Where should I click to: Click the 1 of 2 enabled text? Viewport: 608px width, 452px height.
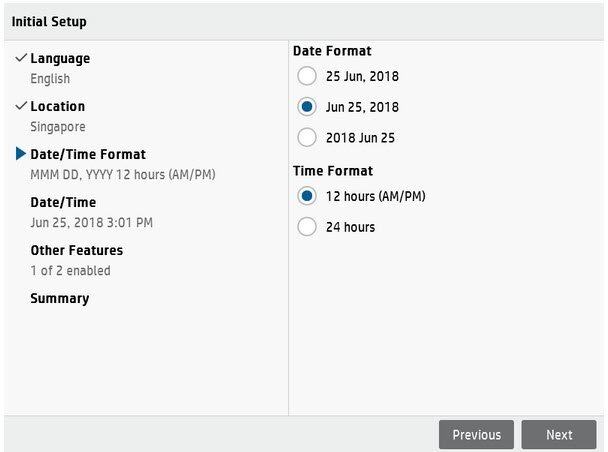click(x=70, y=271)
